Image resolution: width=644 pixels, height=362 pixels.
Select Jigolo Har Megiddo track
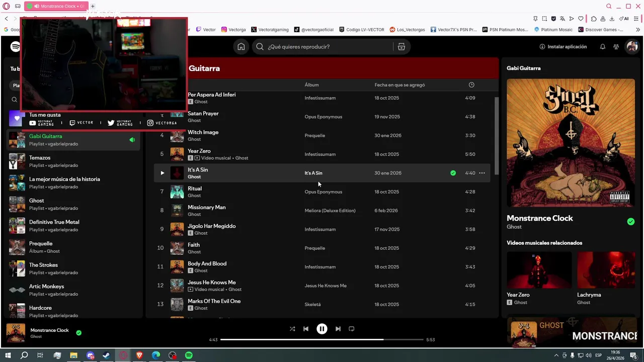322,229
